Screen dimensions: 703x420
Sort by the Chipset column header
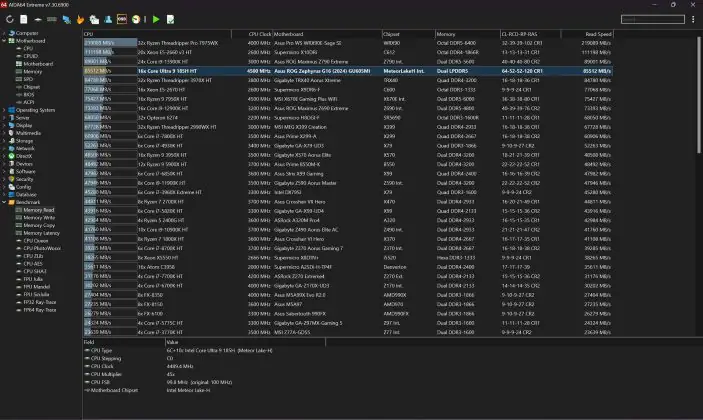408,34
